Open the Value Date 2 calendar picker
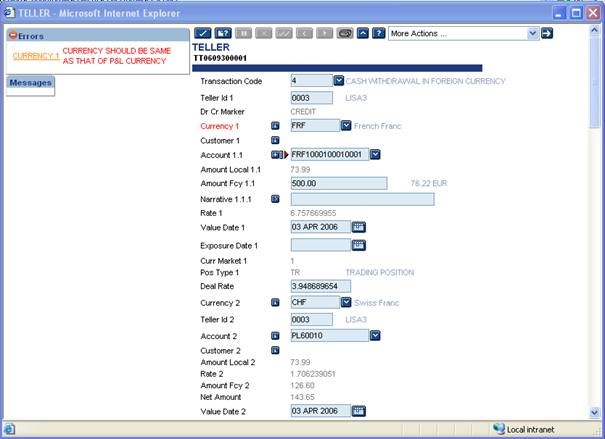605x439 pixels. 359,410
